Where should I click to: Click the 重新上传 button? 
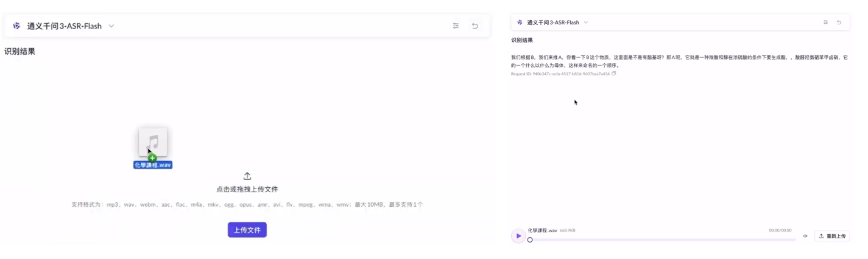click(832, 236)
